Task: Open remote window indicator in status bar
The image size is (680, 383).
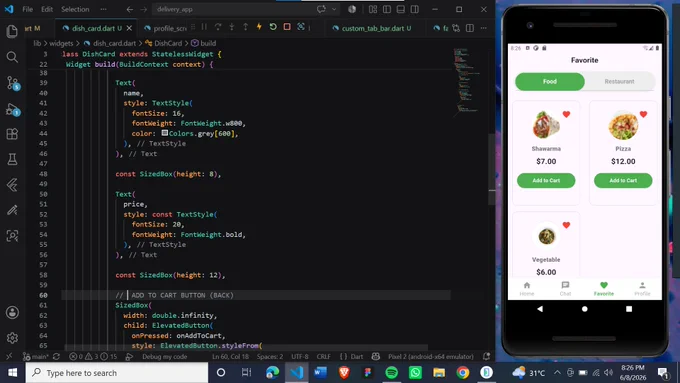Action: pyautogui.click(x=9, y=357)
